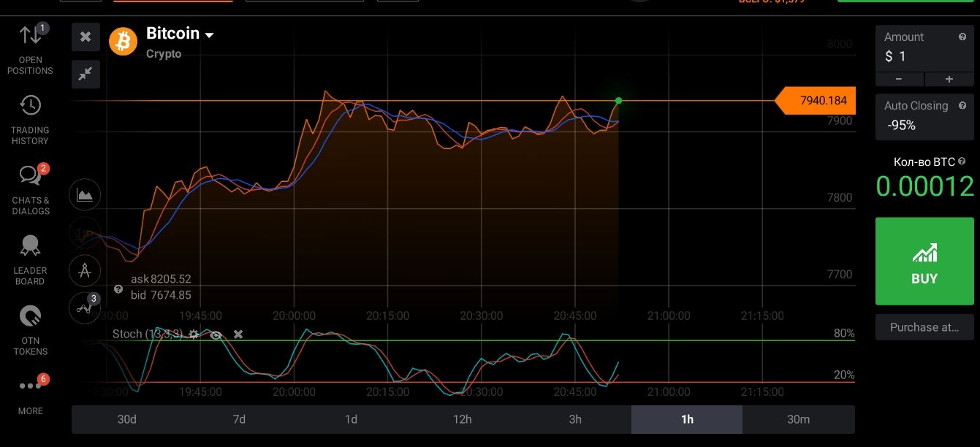
Task: Click the 7800 price axis label
Action: tap(840, 197)
